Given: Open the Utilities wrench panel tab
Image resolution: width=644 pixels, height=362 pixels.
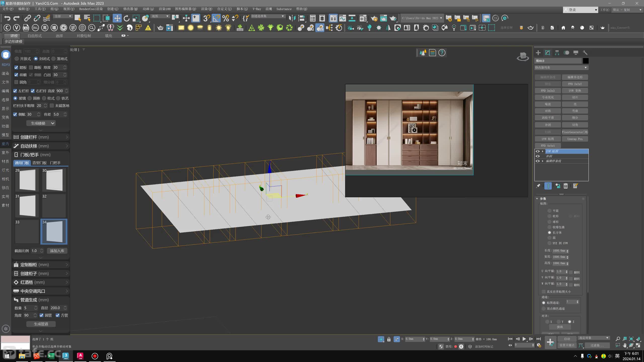Looking at the screenshot, I should (585, 53).
